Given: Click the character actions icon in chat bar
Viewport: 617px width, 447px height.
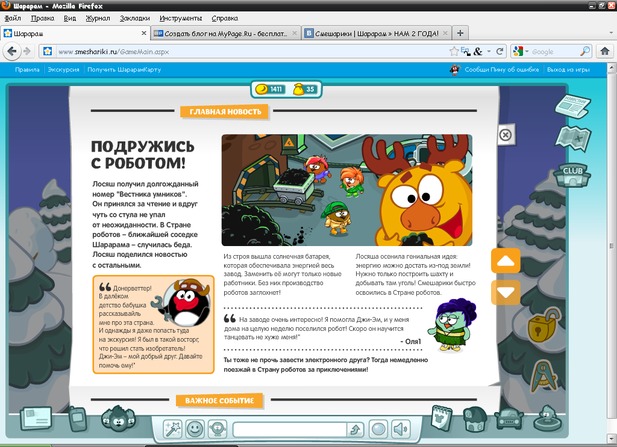Looking at the screenshot, I should point(217,429).
